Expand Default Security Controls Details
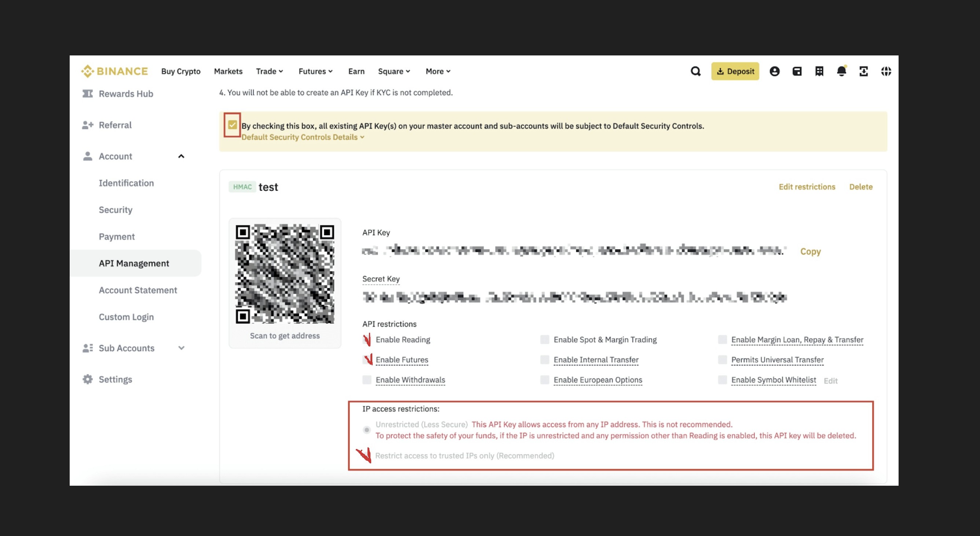The image size is (980, 536). [x=303, y=137]
